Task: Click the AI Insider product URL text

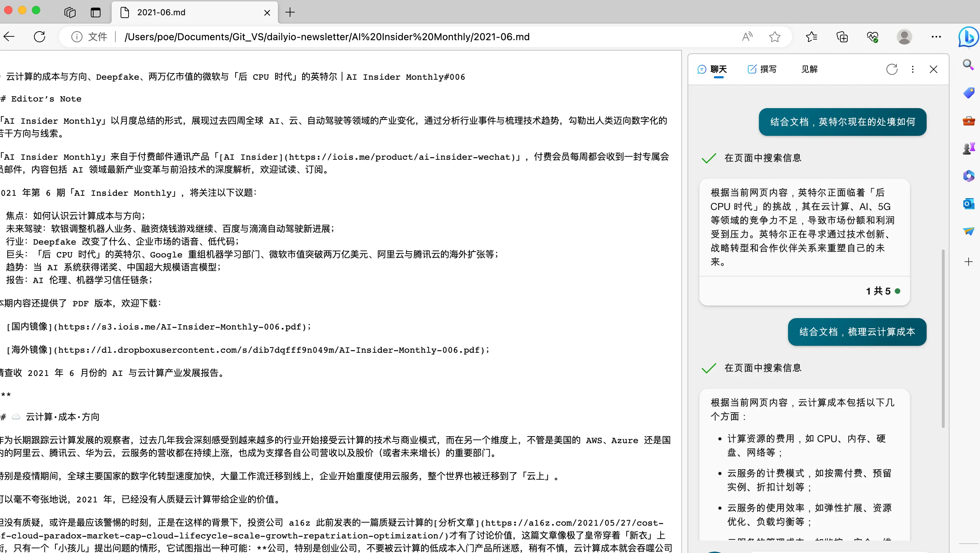Action: 400,157
